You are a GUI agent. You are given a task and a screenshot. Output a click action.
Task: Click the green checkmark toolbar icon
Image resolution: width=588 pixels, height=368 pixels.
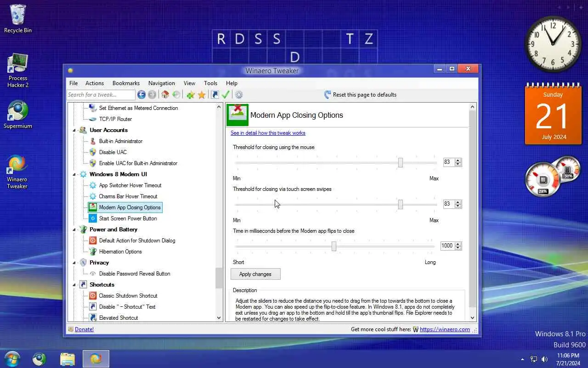[x=226, y=95]
